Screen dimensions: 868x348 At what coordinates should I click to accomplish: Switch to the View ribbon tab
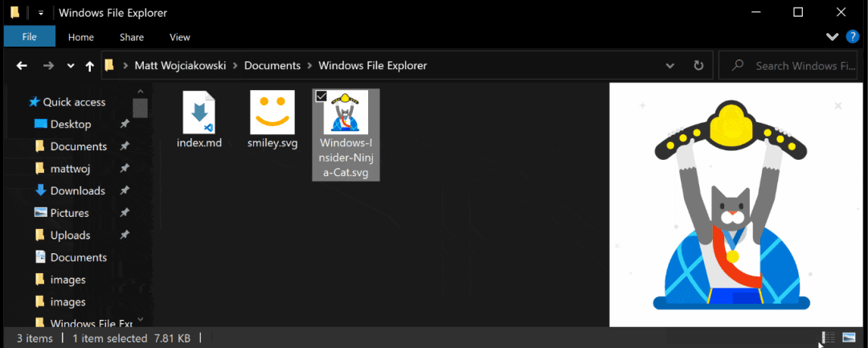click(179, 37)
